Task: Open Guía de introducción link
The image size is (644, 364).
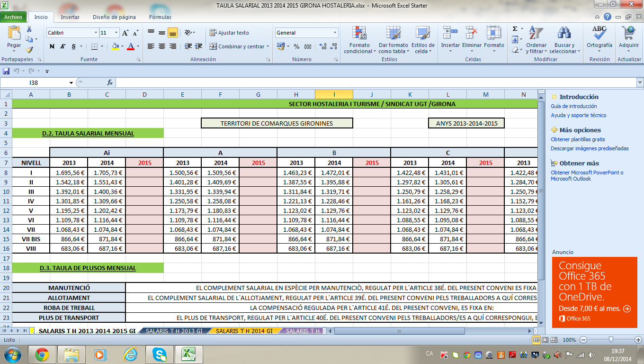Action: point(574,106)
